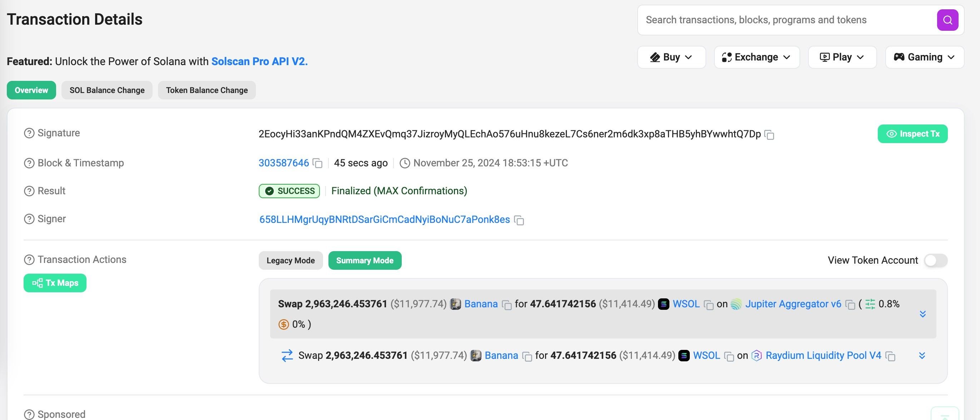Copy the signer address
Image resolution: width=980 pixels, height=420 pixels.
[519, 220]
